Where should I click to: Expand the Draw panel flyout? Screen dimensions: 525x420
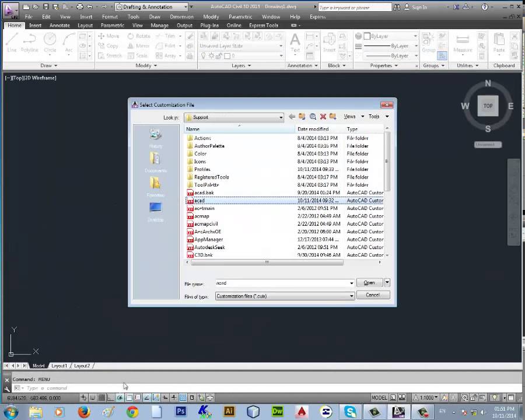49,66
